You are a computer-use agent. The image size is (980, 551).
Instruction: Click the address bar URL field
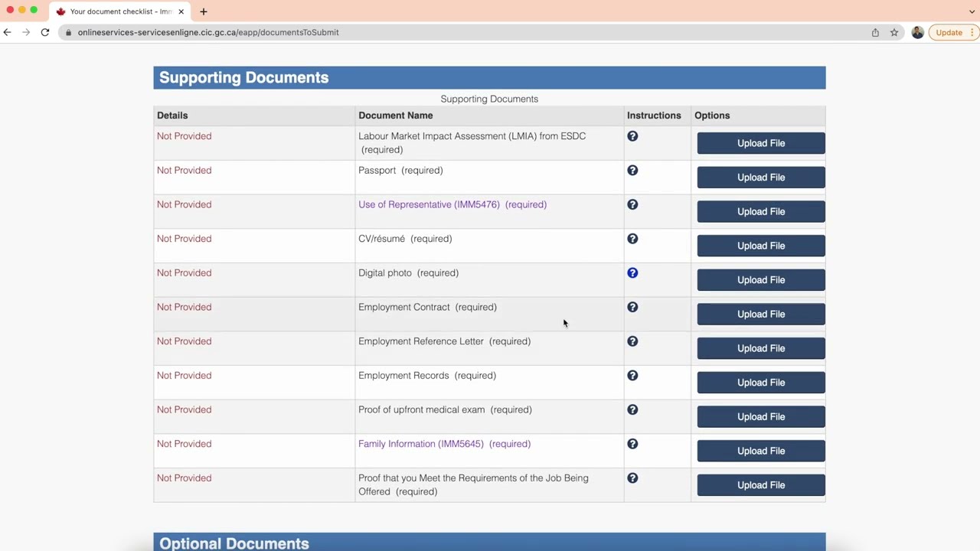[459, 32]
